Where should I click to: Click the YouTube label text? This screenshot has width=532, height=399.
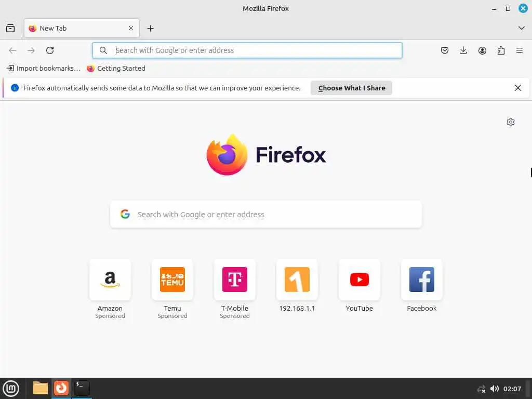click(x=360, y=309)
